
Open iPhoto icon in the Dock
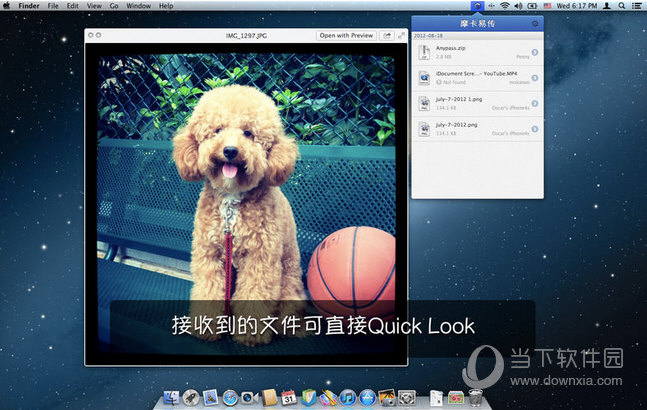tap(387, 398)
